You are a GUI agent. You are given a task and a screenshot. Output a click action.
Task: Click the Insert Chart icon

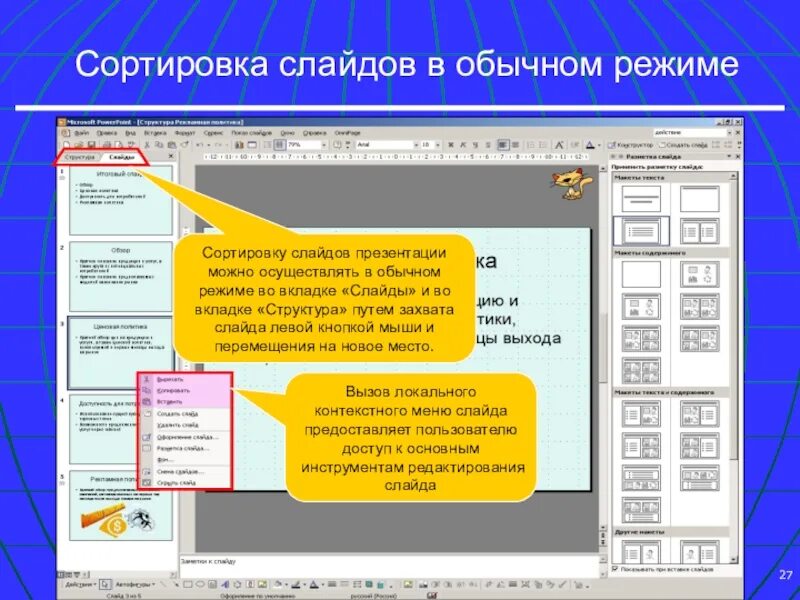coord(238,145)
